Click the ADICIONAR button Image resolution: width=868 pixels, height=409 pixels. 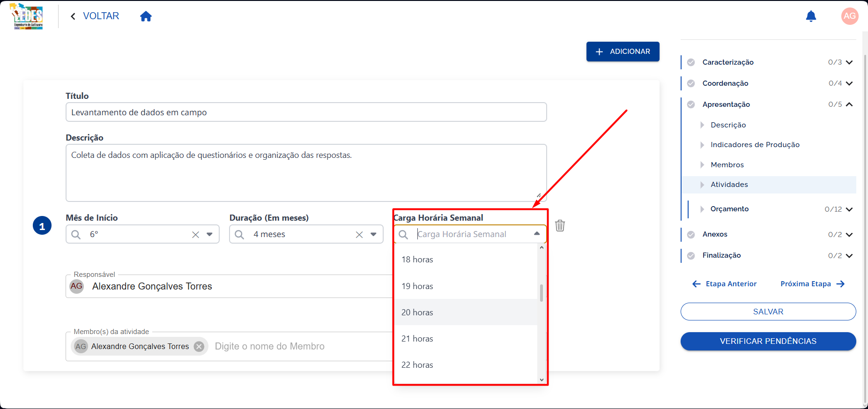tap(623, 52)
